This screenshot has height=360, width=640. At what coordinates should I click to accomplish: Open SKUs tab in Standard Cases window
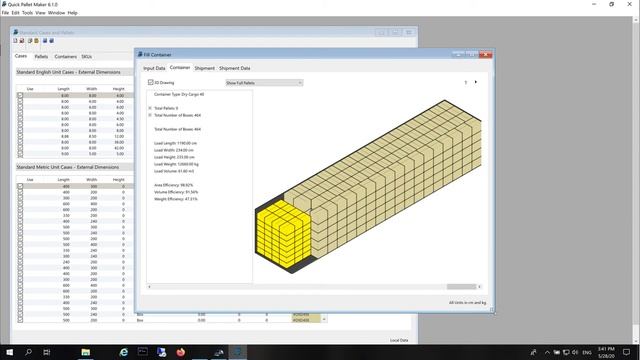click(87, 57)
